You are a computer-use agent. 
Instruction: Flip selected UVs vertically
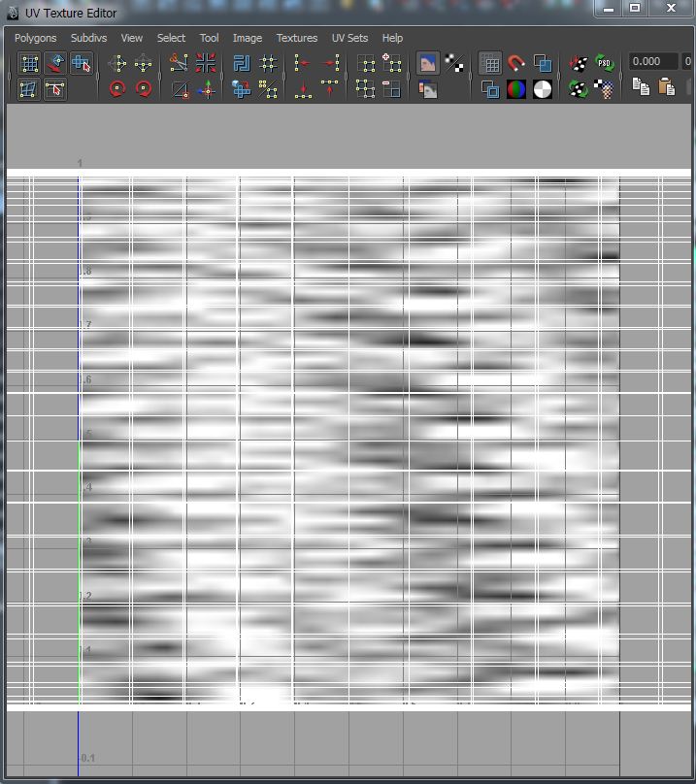[144, 63]
